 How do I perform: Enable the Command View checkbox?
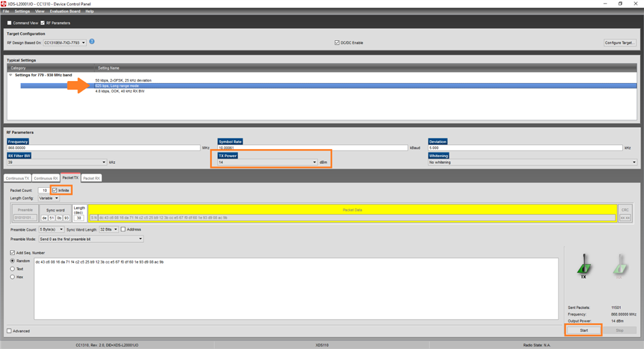click(10, 23)
